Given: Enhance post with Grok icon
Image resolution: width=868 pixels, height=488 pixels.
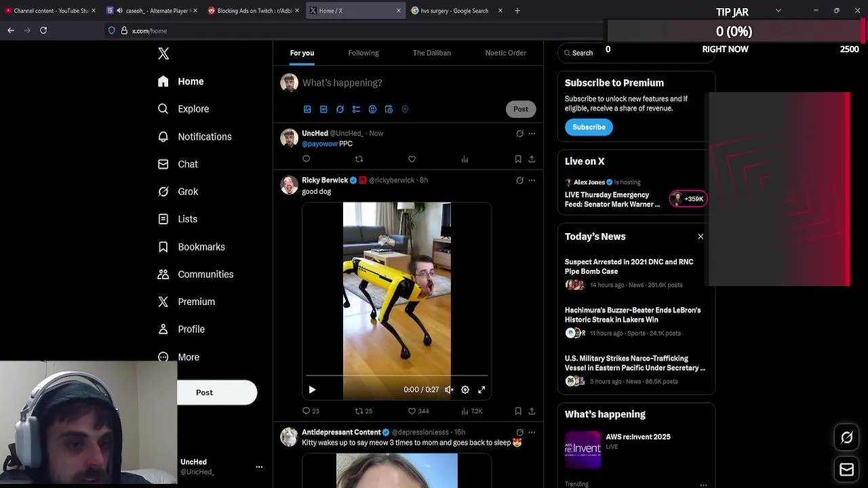Looking at the screenshot, I should point(340,109).
